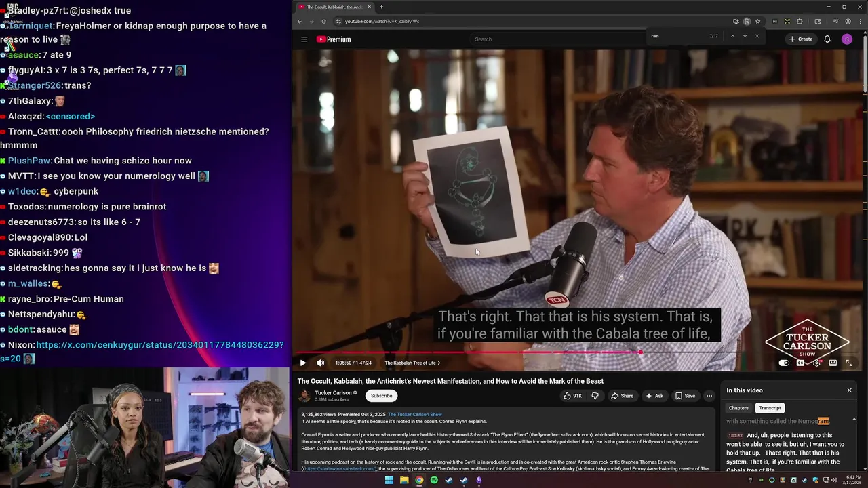Screen dimensions: 868x488
Task: Switch to the Chapters tab
Action: [x=738, y=408]
